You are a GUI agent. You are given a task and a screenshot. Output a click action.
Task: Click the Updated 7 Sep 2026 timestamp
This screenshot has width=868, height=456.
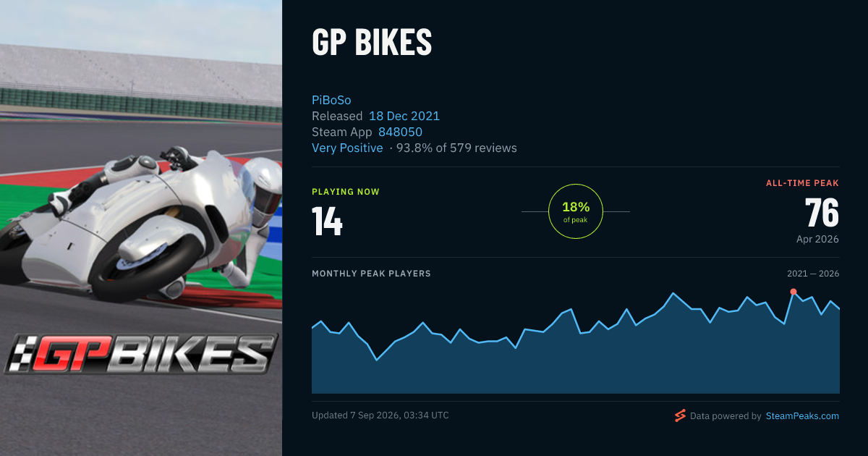[x=380, y=415]
